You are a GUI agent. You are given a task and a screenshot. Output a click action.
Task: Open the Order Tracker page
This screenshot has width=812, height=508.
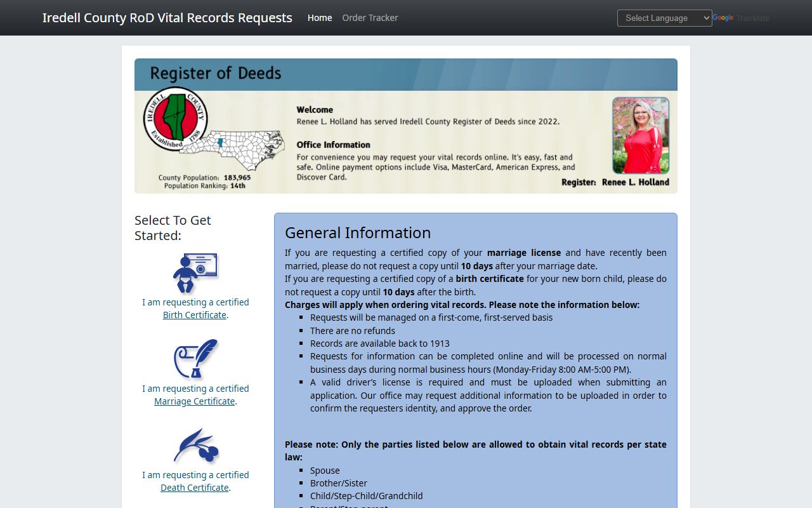tap(370, 18)
